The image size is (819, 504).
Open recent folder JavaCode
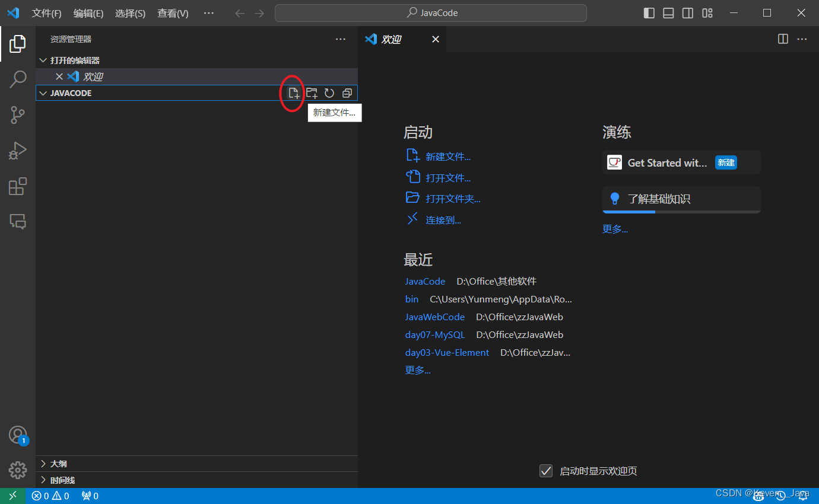(425, 281)
